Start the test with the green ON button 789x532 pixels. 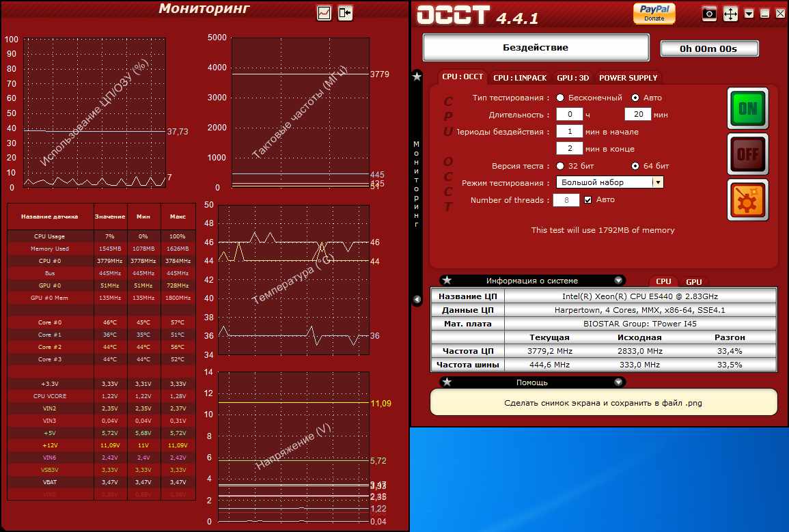748,109
